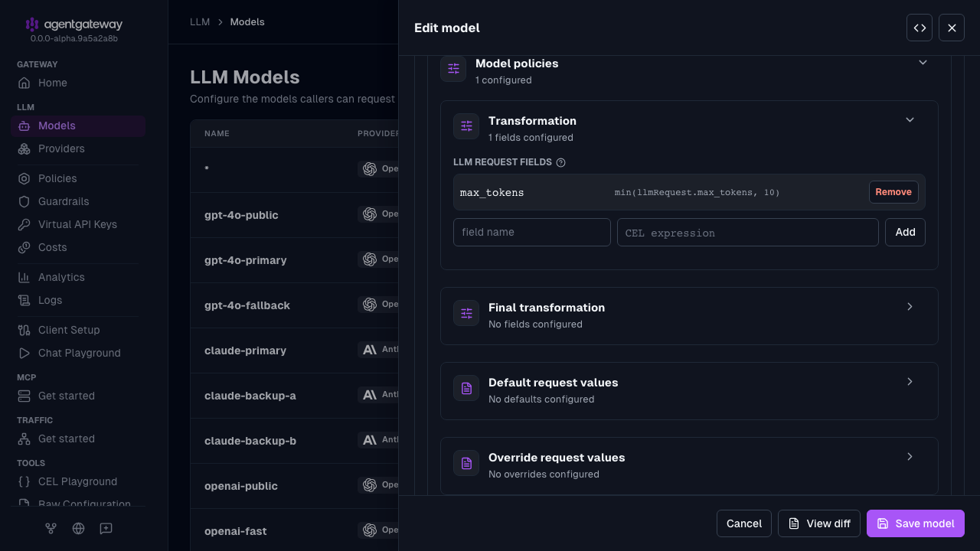
Task: Toggle raw code view in Edit model
Action: pyautogui.click(x=920, y=28)
